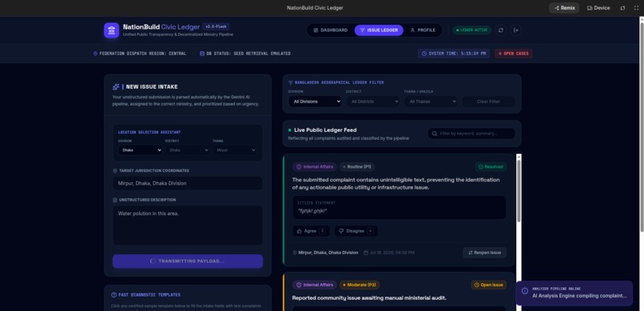Click the AI Analysis Engine notification toast

click(574, 293)
